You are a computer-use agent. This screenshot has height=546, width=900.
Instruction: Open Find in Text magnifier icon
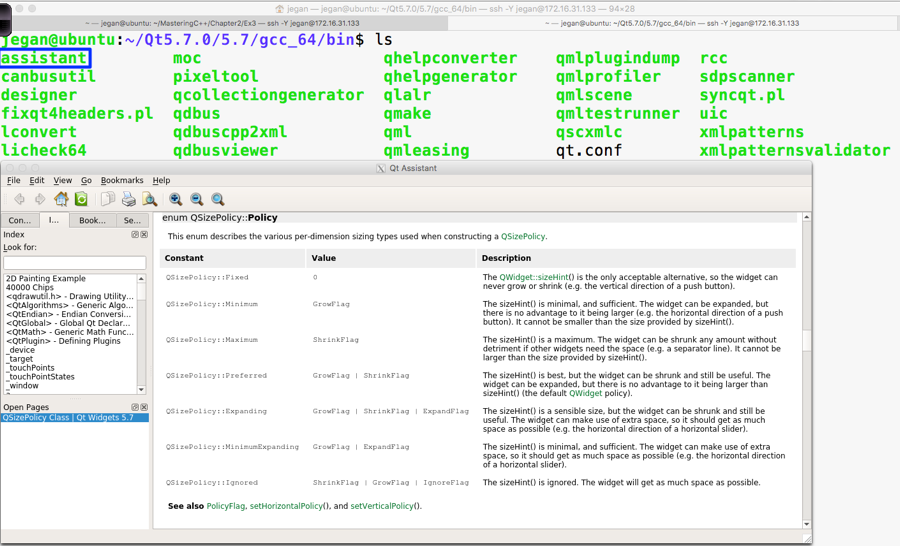coord(149,199)
